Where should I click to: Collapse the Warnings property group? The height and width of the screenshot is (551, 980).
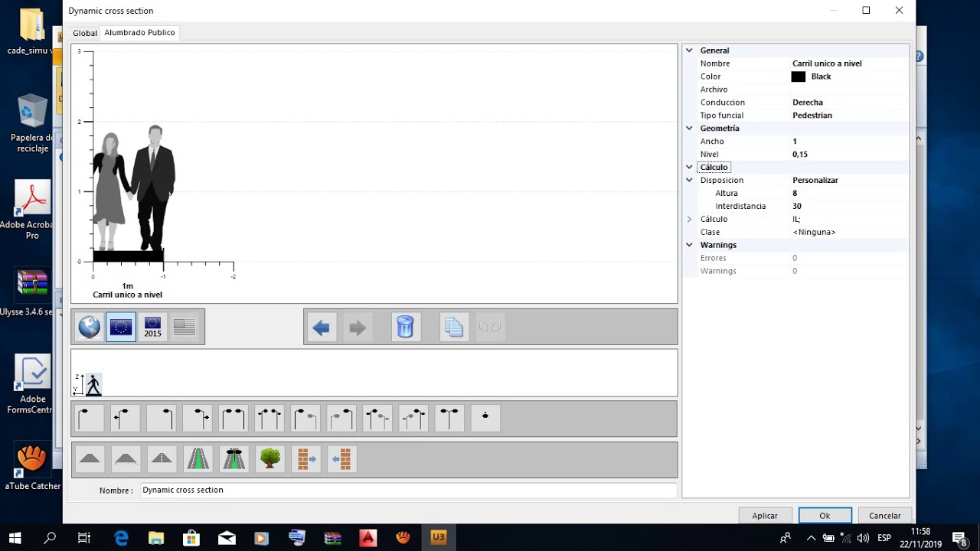click(689, 245)
